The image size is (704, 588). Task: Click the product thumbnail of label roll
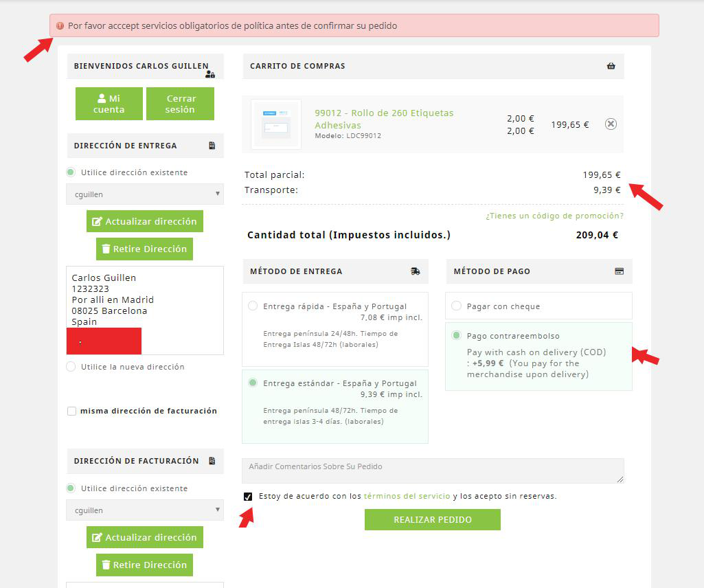click(276, 124)
